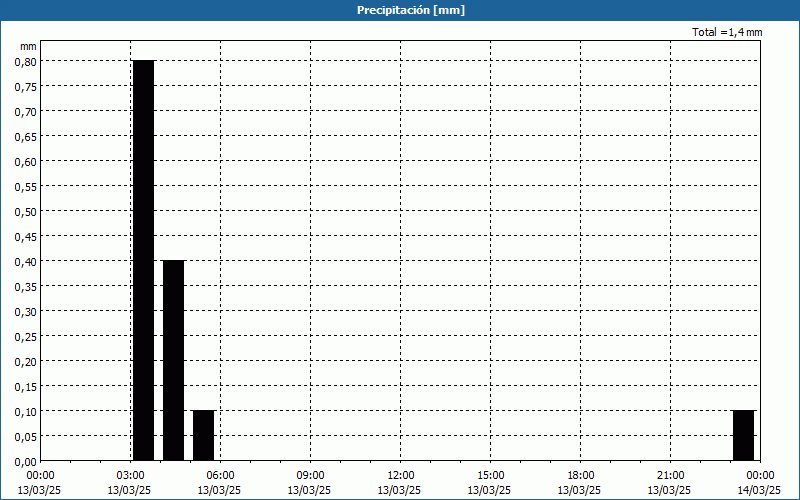The image size is (800, 500).
Task: Click the 00:00 14/03/25 time label
Action: coord(759,483)
